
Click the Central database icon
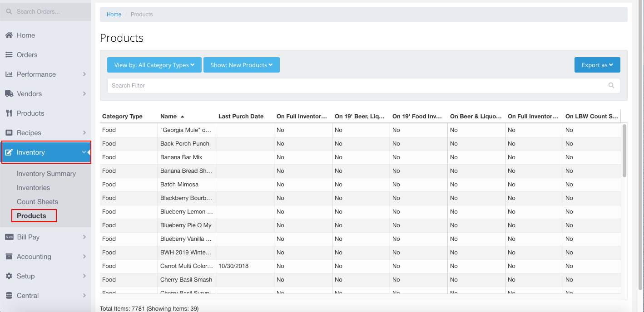(x=9, y=296)
